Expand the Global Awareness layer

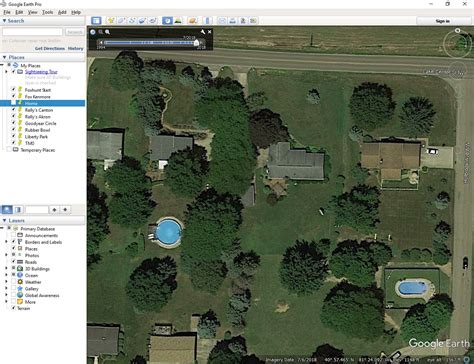6,295
